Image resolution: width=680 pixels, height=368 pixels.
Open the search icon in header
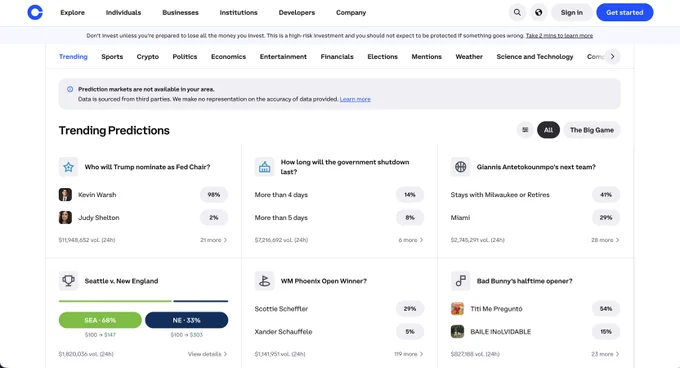click(x=517, y=13)
